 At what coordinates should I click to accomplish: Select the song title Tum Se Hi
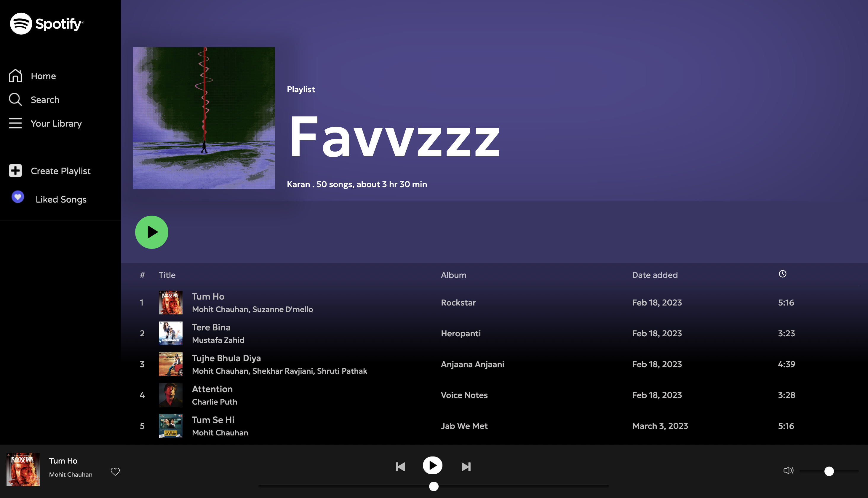(213, 420)
